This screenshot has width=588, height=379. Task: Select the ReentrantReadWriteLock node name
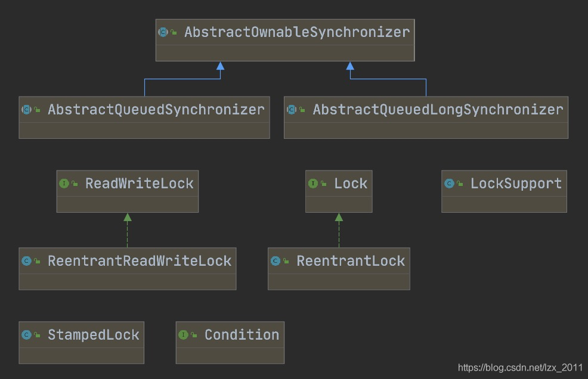click(140, 261)
